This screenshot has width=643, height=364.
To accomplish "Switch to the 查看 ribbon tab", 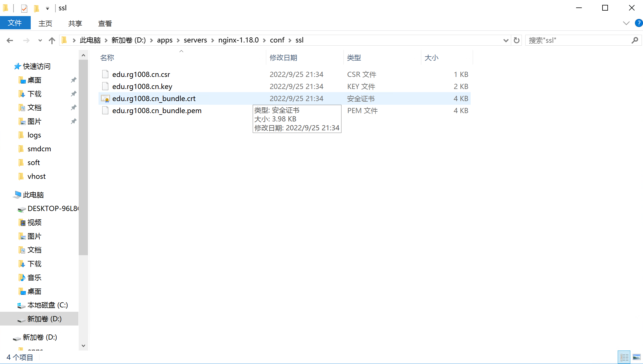I will click(105, 24).
